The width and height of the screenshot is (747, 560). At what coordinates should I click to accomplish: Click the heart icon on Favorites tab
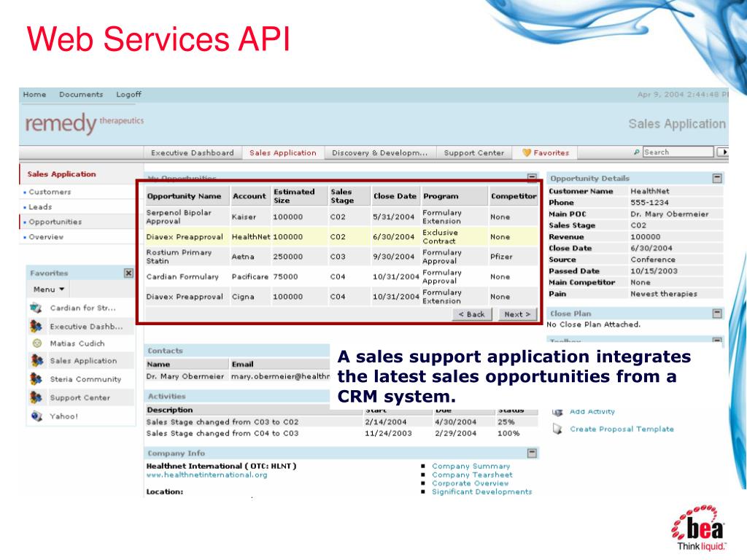point(527,153)
